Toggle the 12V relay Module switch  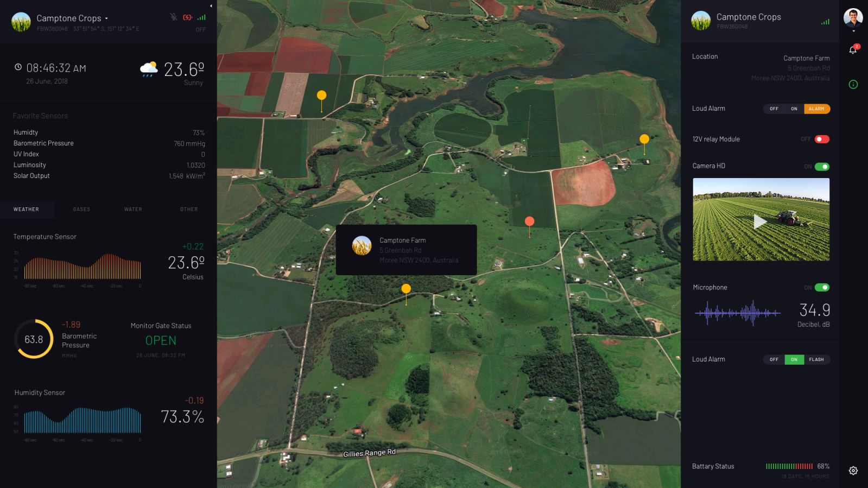click(822, 140)
